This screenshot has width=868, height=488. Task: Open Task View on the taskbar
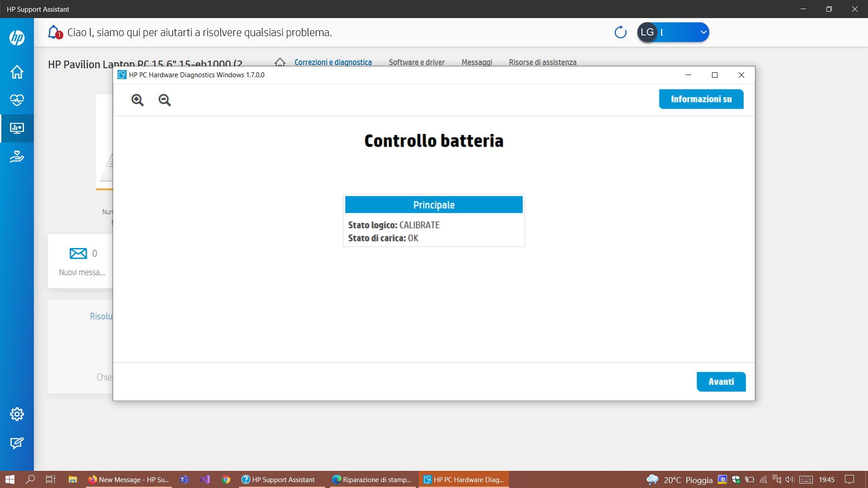(51, 479)
